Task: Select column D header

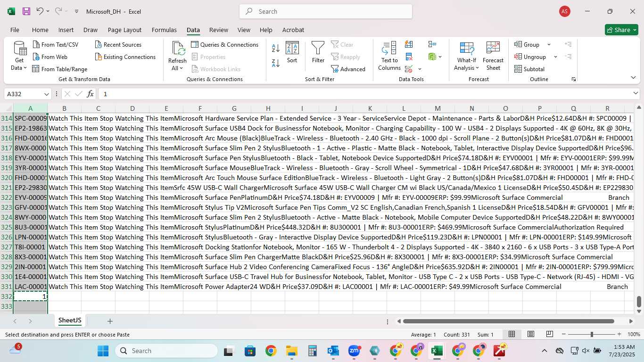Action: [x=132, y=108]
